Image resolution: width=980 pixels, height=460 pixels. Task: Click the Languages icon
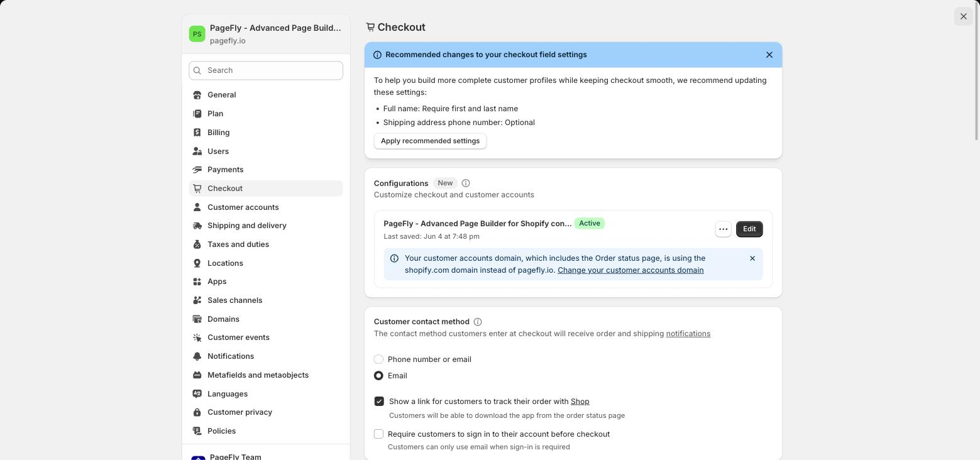[197, 394]
